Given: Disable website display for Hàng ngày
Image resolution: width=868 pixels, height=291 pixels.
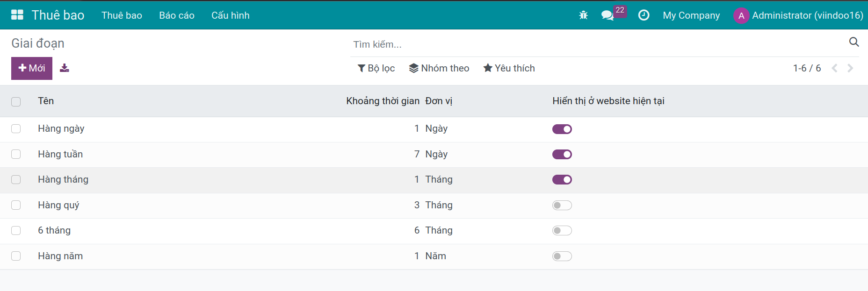Looking at the screenshot, I should pos(562,129).
